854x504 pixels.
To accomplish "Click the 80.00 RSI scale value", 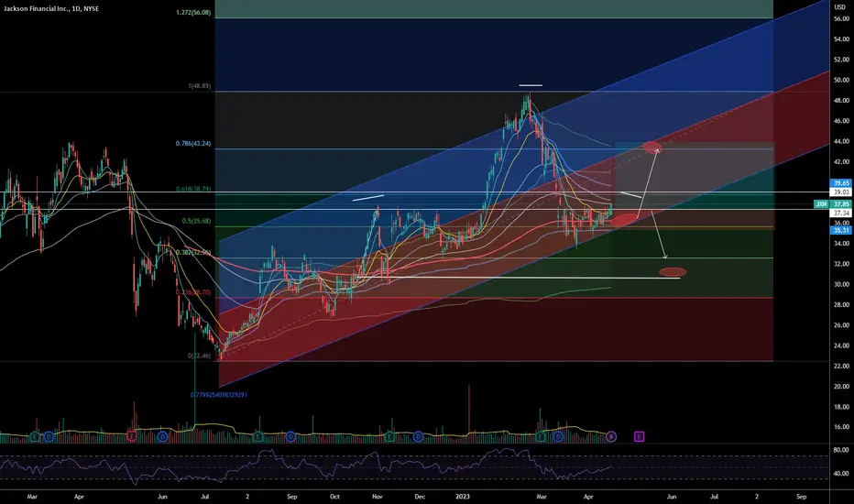I will [x=841, y=450].
